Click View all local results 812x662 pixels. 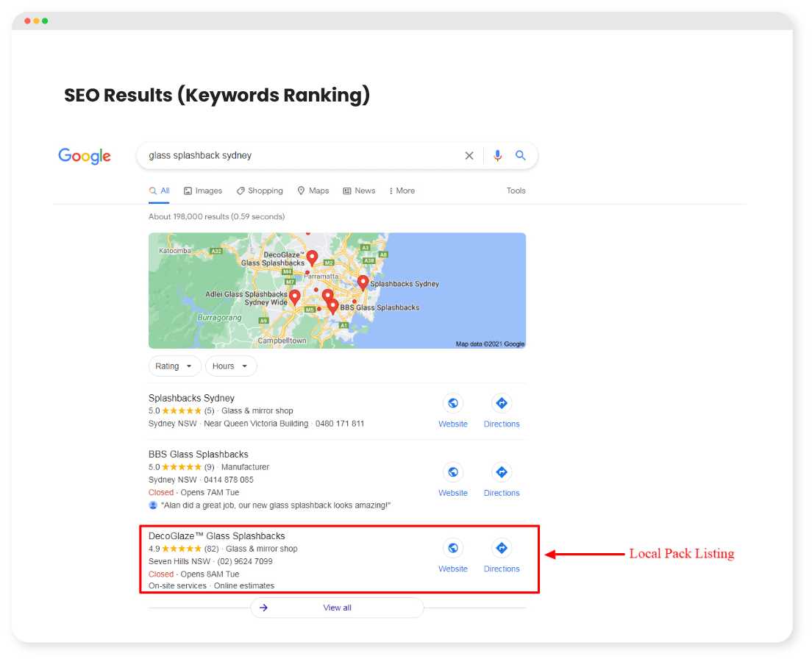click(x=337, y=608)
